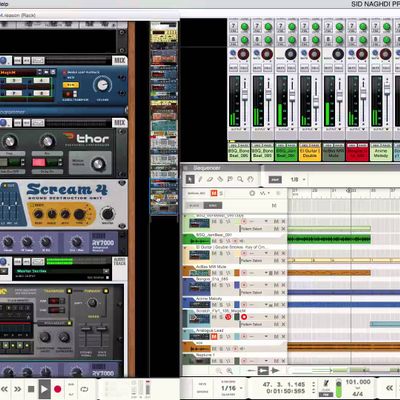Screen dimensions: 400x400
Task: Click the Song view button in sequencer
Action: tap(213, 206)
